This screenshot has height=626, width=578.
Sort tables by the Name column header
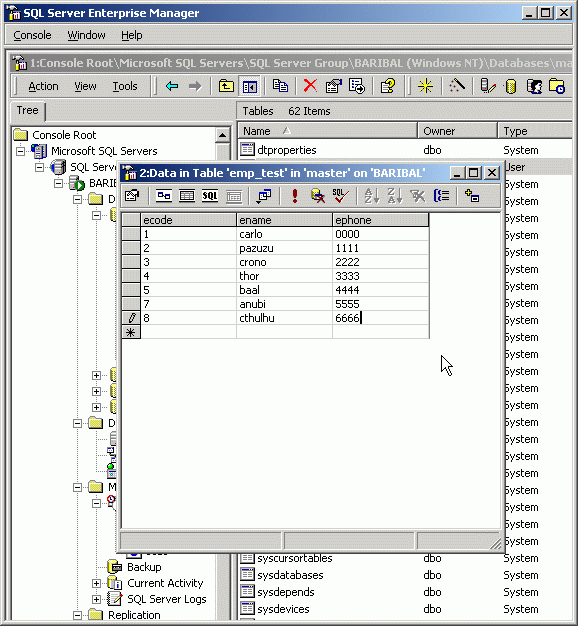tap(327, 131)
